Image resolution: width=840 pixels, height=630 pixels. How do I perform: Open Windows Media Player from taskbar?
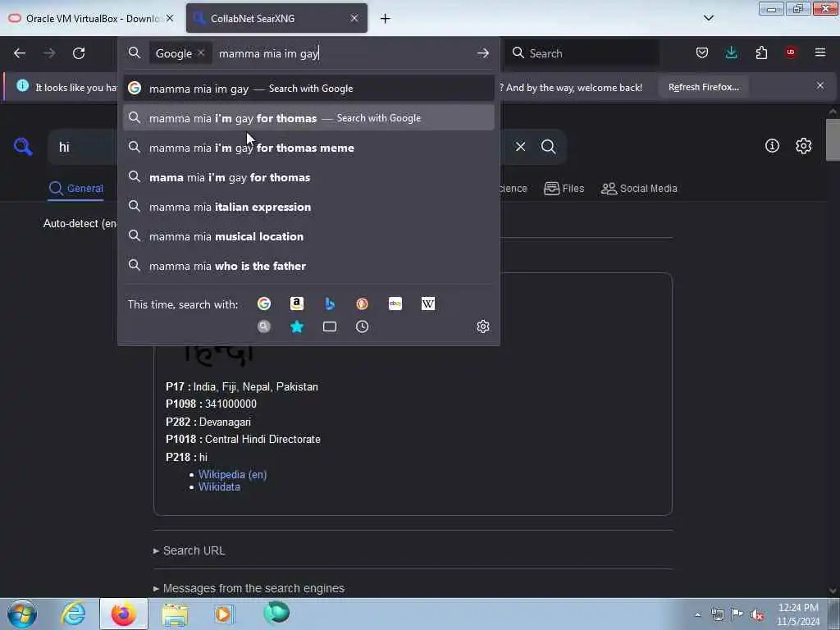225,614
